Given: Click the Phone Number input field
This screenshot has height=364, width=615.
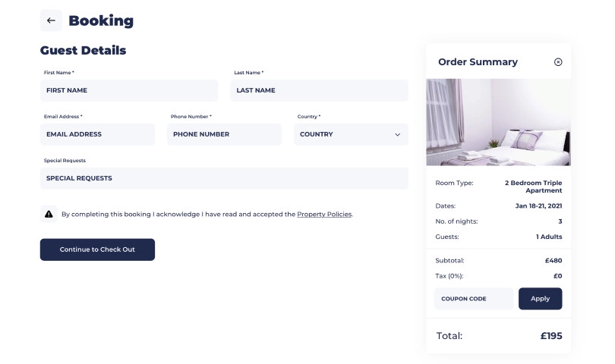Looking at the screenshot, I should (224, 134).
